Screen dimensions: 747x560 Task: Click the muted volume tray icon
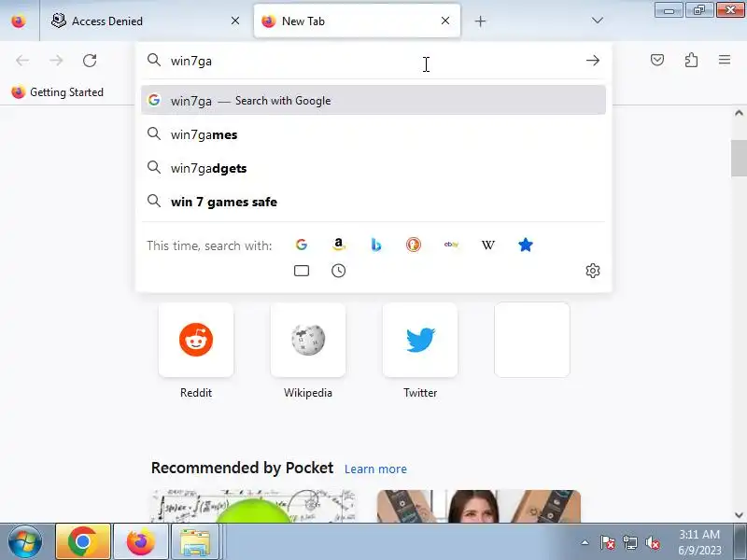click(653, 542)
